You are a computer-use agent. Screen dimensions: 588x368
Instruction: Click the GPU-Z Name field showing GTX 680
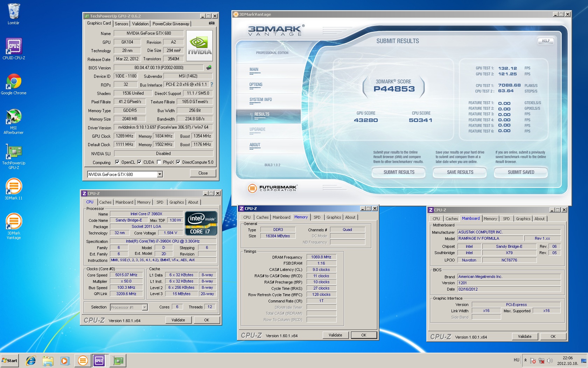tap(149, 33)
